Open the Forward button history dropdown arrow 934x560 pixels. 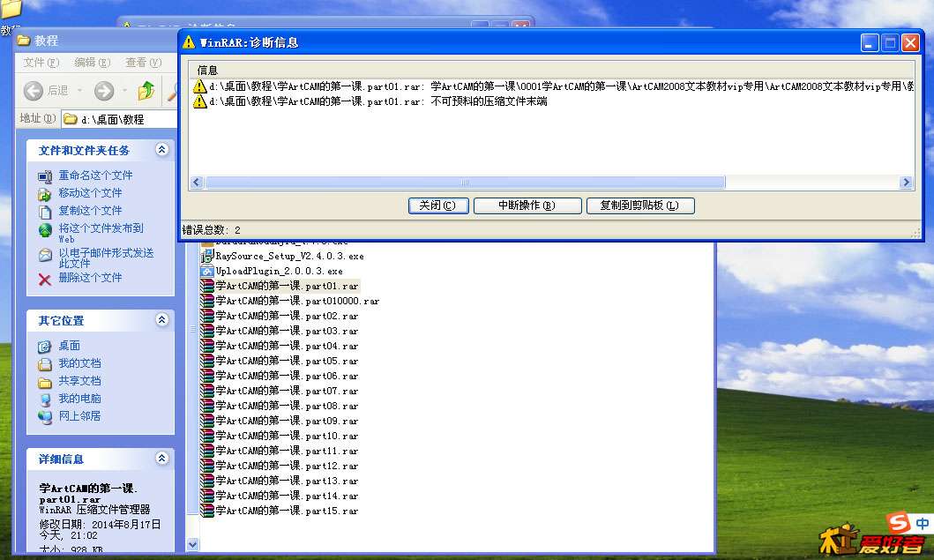pos(124,91)
